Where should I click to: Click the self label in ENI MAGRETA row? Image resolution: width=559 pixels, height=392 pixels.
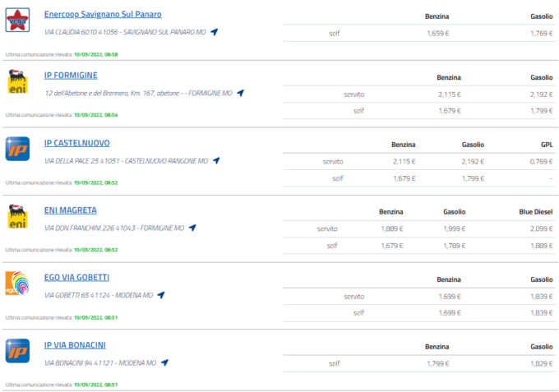pyautogui.click(x=332, y=246)
